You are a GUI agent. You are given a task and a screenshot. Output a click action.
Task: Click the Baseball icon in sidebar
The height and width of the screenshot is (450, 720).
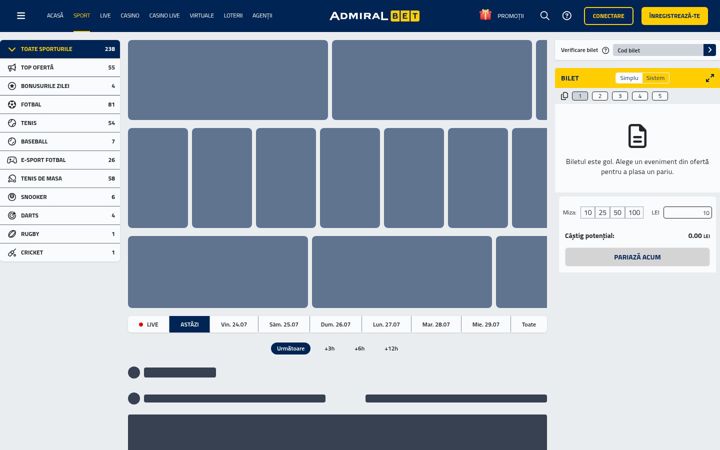(x=12, y=141)
